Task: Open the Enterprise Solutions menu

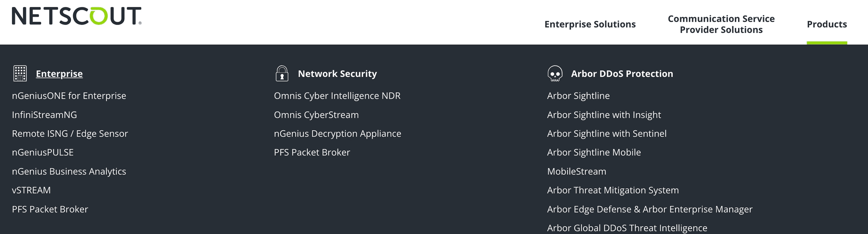Action: pos(590,24)
